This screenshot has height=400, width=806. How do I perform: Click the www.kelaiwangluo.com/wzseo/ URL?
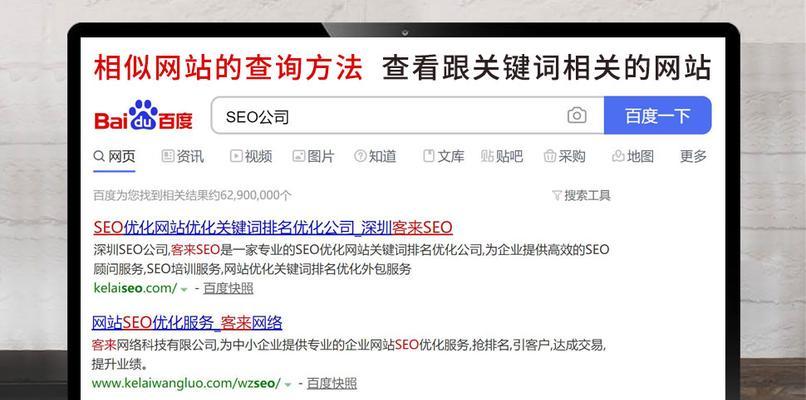point(187,383)
